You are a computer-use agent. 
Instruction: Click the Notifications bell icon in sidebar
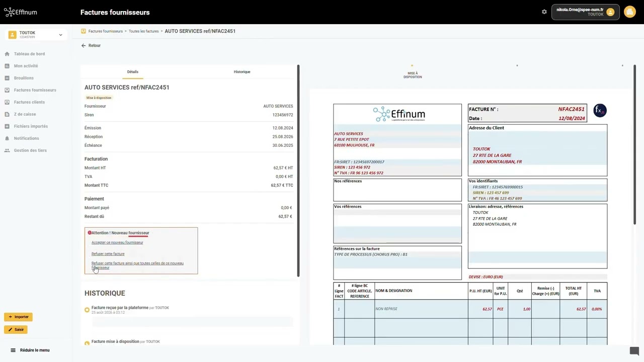[7, 138]
